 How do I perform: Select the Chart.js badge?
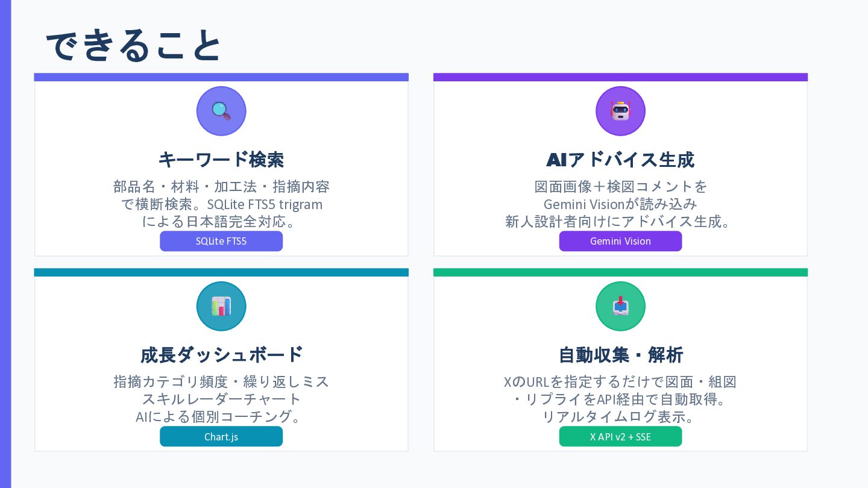tap(221, 436)
